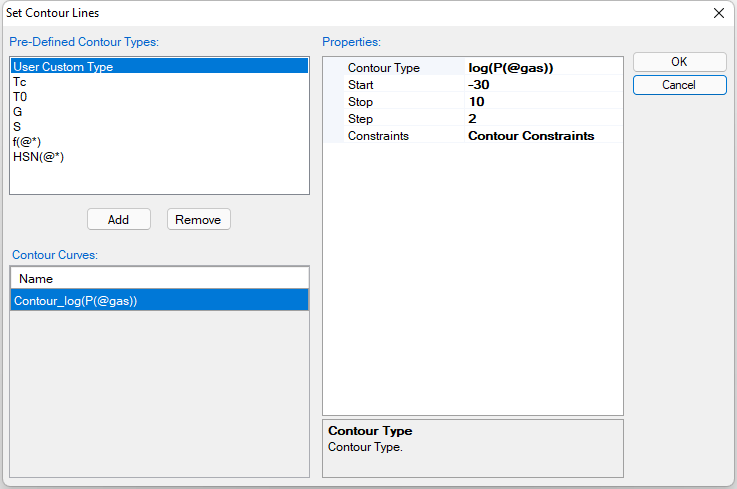Confirm dialog with OK button
737x489 pixels.
point(679,62)
